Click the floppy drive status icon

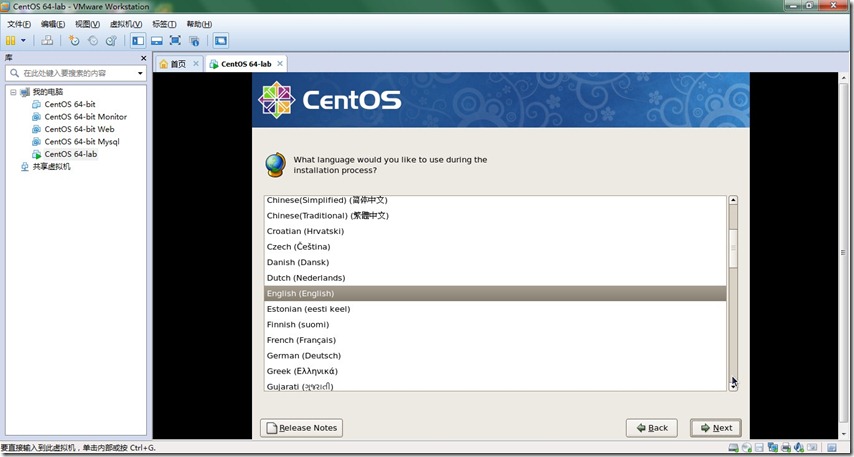click(760, 448)
